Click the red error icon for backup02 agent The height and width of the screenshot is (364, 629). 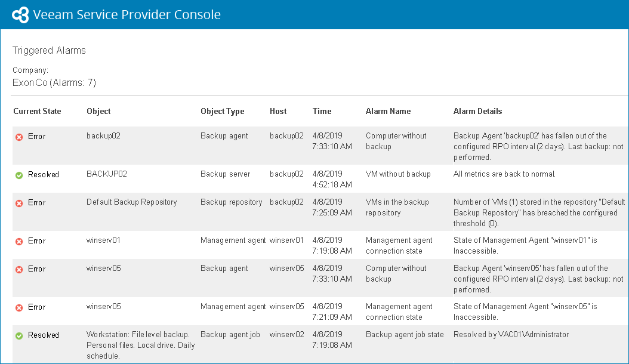tap(19, 137)
